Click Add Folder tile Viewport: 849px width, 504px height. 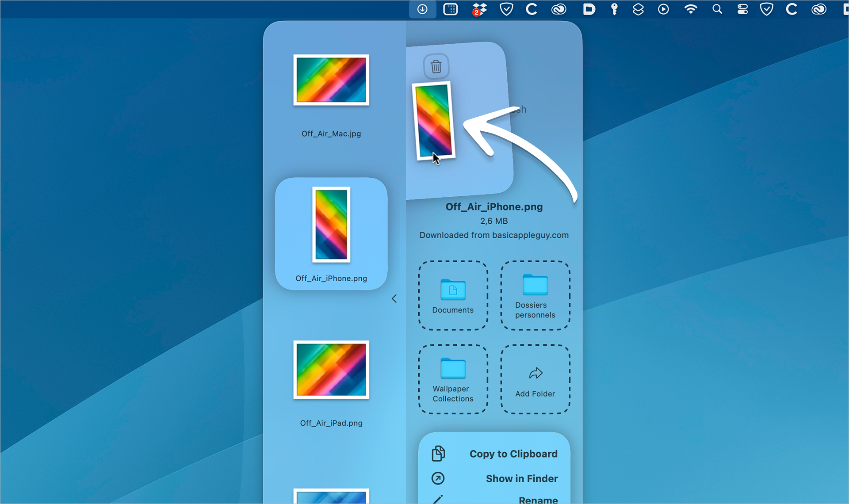coord(535,379)
